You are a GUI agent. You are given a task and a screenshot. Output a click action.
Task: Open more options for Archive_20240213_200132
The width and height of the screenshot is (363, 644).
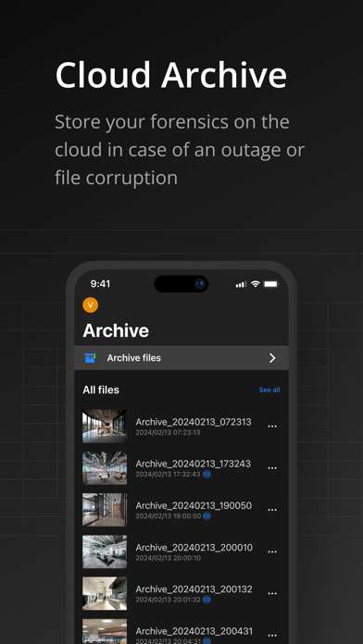pos(272,594)
